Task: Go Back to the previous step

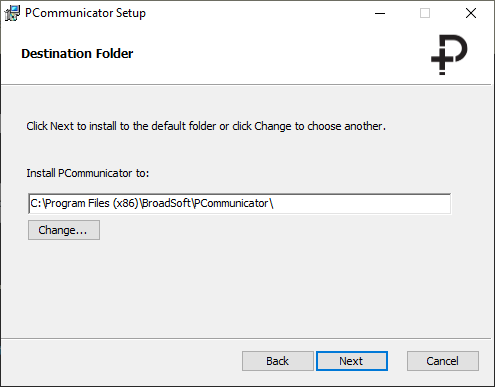Action: coord(278,361)
